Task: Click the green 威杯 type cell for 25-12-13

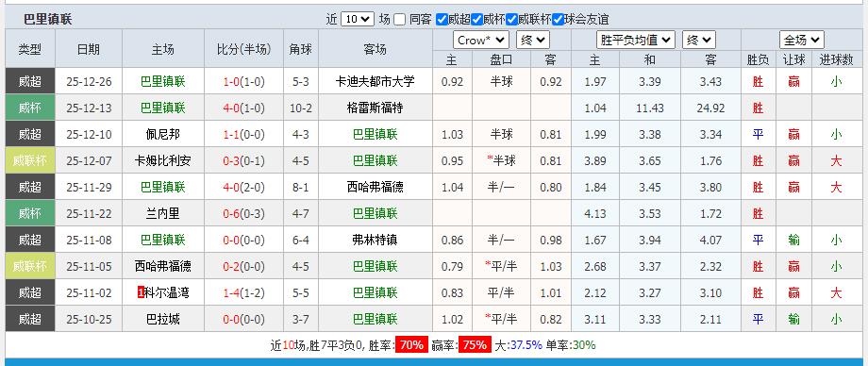Action: click(x=30, y=108)
